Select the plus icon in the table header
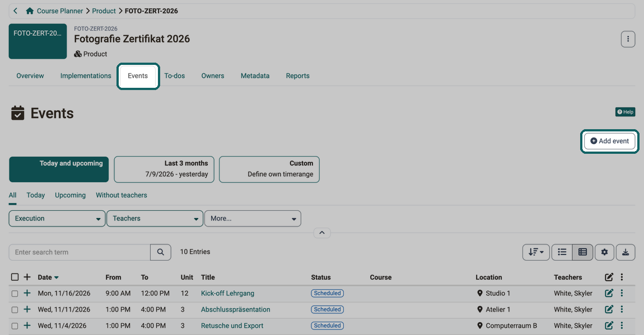This screenshot has width=644, height=335. tap(27, 277)
